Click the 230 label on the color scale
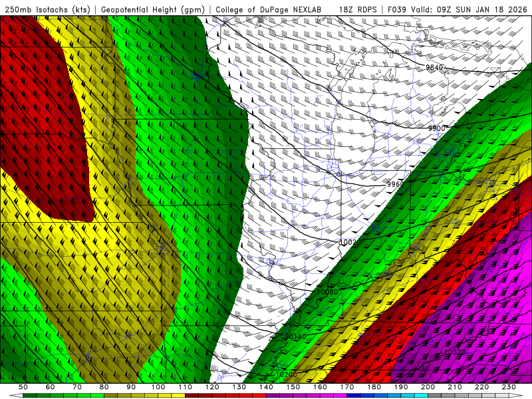The width and height of the screenshot is (532, 399). click(509, 387)
